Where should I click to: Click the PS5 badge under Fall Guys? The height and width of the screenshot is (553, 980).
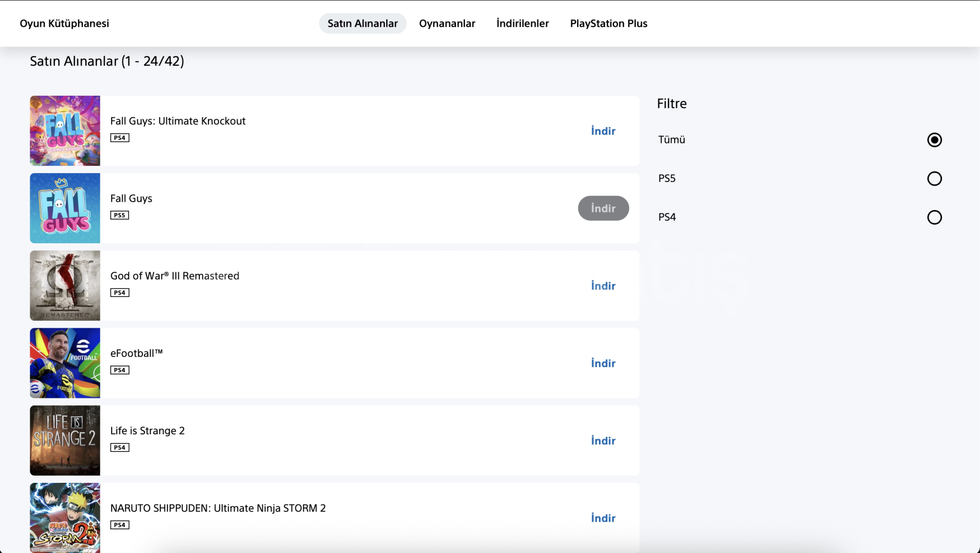click(120, 215)
